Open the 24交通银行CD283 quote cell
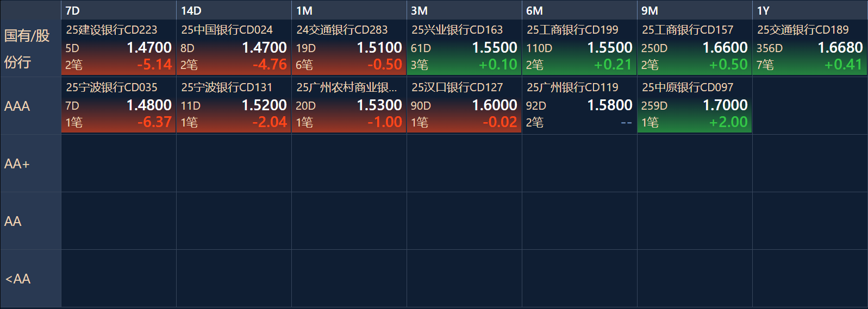The image size is (868, 309). pyautogui.click(x=349, y=47)
